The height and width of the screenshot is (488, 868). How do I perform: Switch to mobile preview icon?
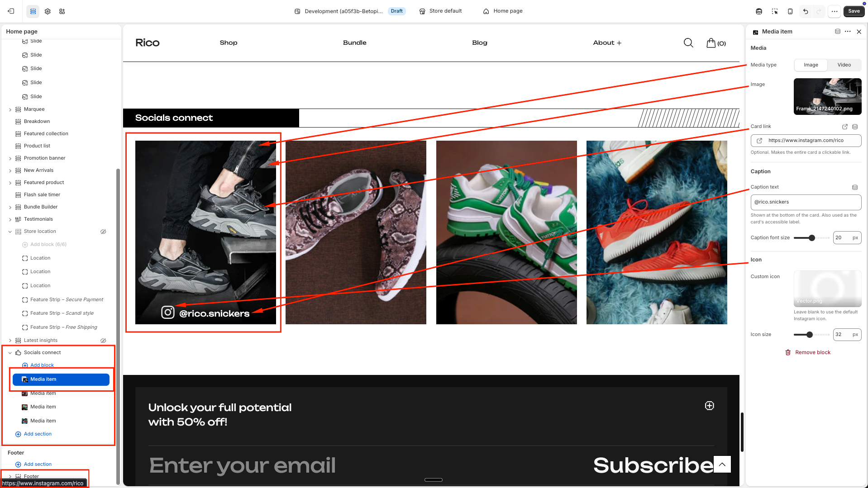point(790,11)
